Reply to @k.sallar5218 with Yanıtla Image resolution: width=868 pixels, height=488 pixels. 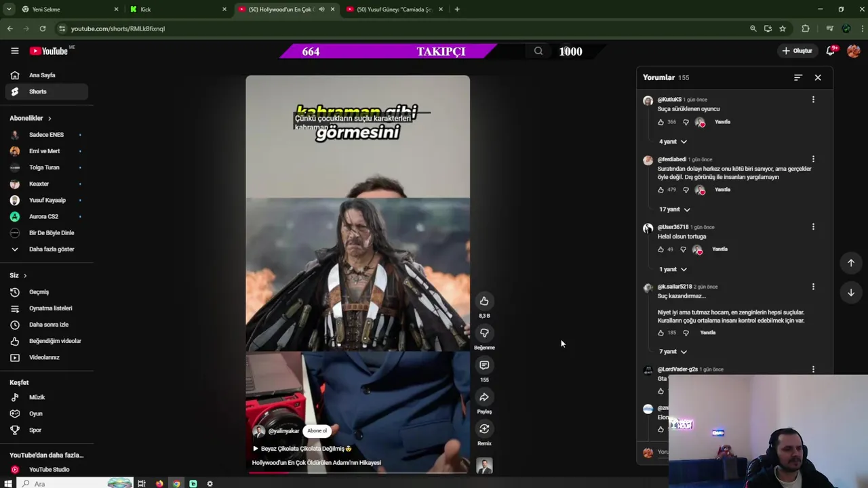pos(707,333)
